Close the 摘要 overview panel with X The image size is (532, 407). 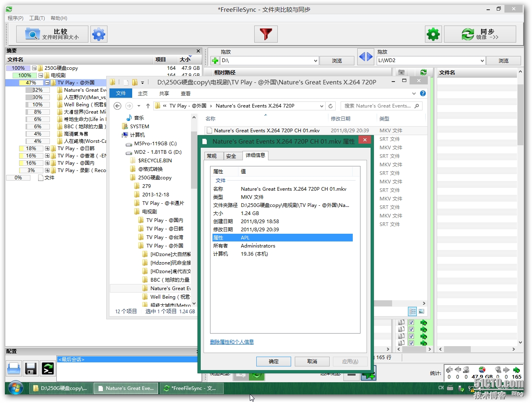[x=198, y=51]
